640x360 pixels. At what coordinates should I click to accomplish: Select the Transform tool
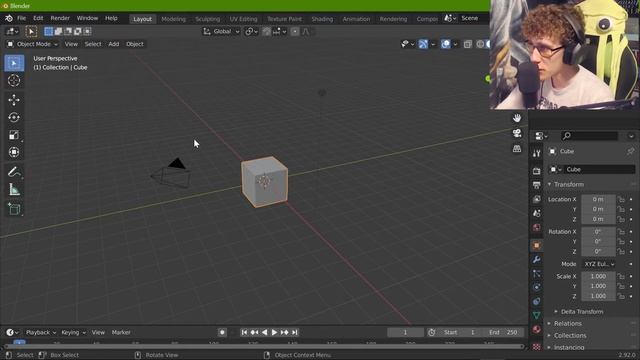pyautogui.click(x=14, y=152)
